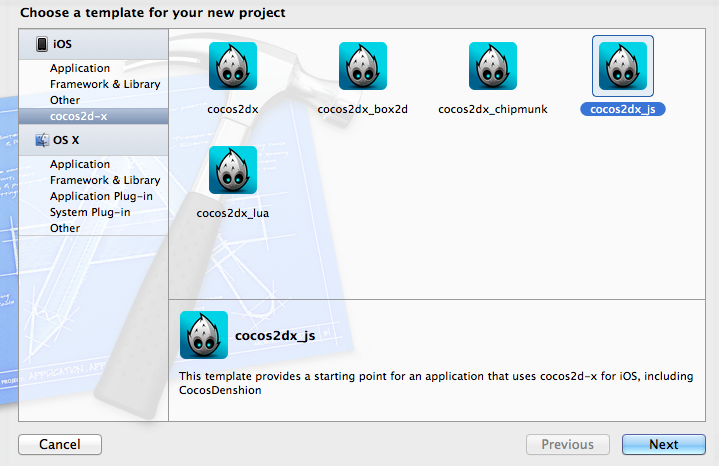Image resolution: width=719 pixels, height=466 pixels.
Task: Select the cocos2d-x category
Action: point(94,116)
